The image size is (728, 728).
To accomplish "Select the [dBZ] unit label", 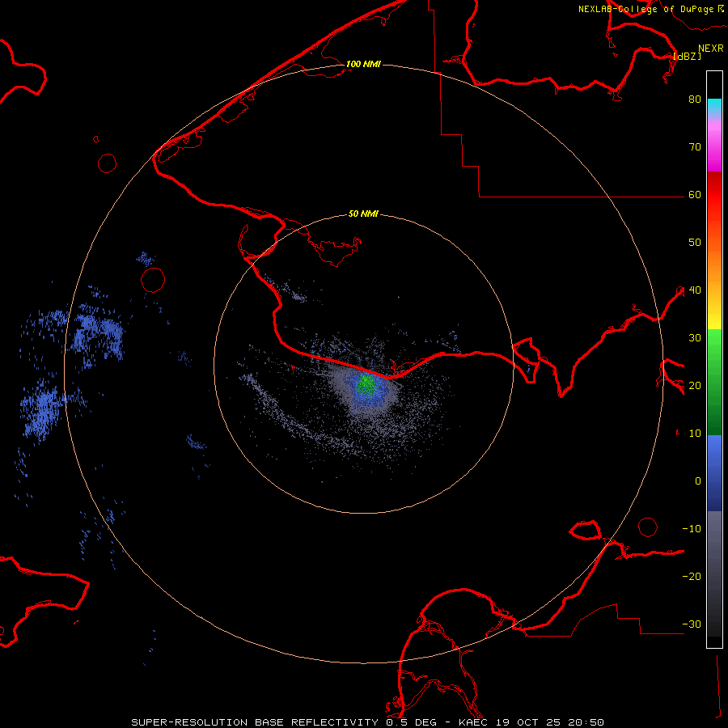I will point(687,56).
